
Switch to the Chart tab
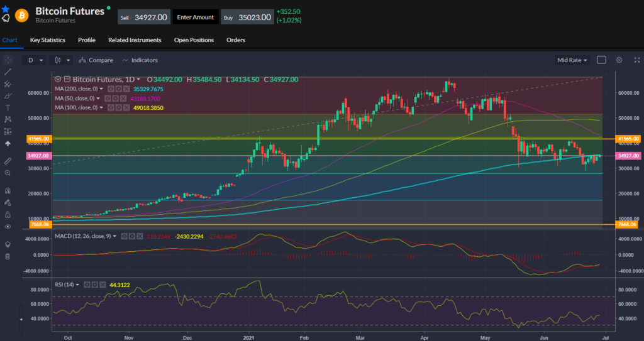pos(10,40)
